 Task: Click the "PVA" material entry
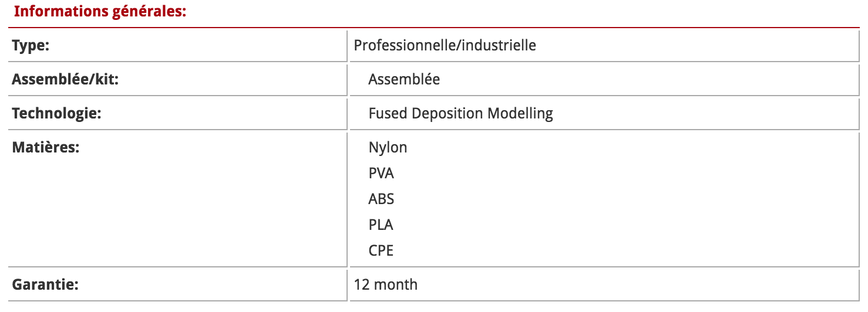tap(381, 174)
